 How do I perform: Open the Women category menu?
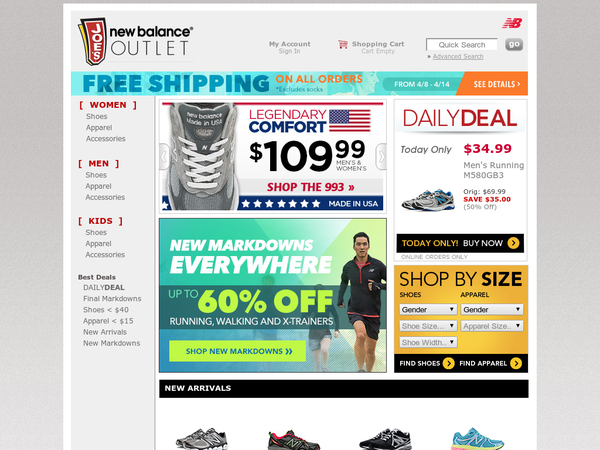[108, 105]
